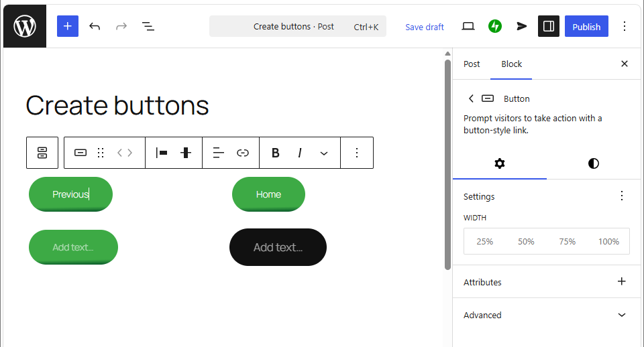Set button width to 25%
Viewport: 644px width, 347px height.
click(x=484, y=241)
